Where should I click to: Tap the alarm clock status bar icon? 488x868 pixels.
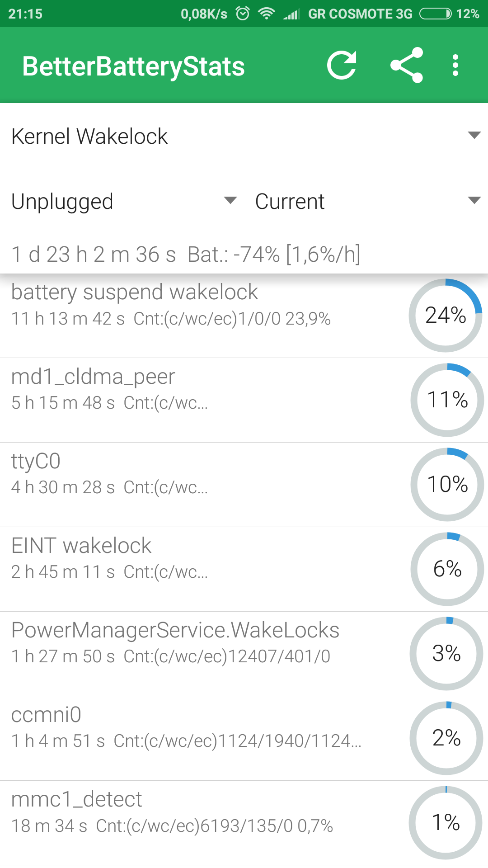pyautogui.click(x=243, y=14)
